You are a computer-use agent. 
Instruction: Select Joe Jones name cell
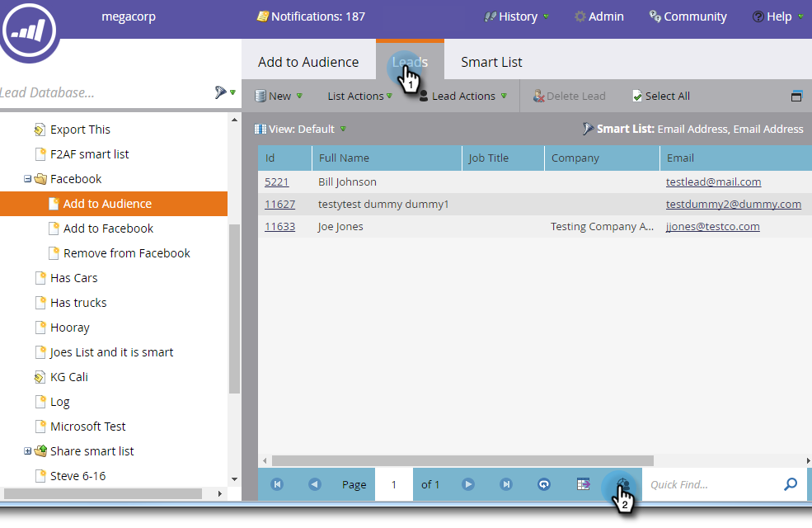point(340,227)
